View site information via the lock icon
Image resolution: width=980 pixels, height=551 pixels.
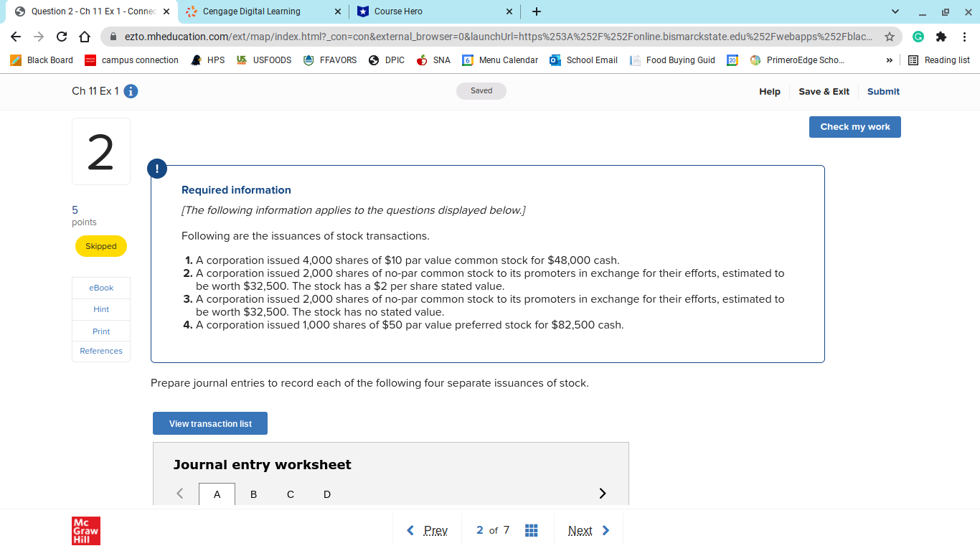pyautogui.click(x=113, y=37)
